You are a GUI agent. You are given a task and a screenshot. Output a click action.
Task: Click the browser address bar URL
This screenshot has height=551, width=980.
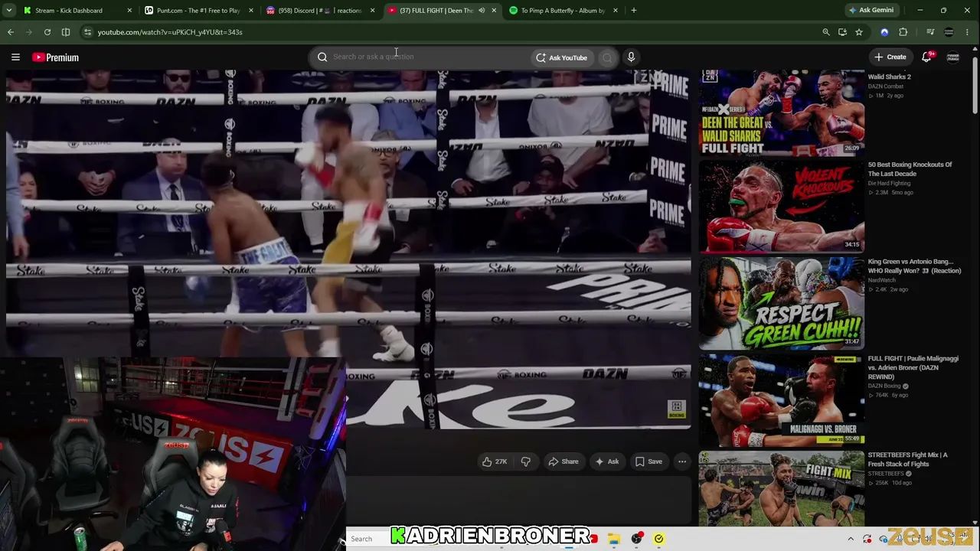[170, 32]
